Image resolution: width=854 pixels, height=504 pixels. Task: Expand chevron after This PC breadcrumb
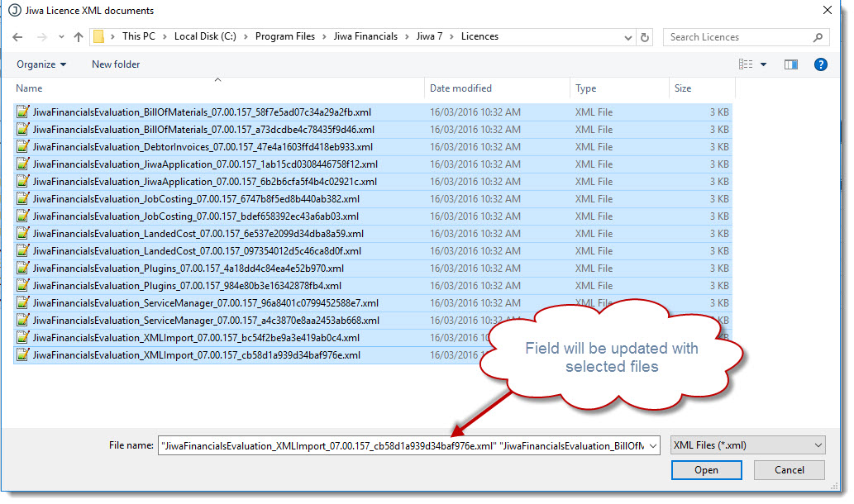165,36
